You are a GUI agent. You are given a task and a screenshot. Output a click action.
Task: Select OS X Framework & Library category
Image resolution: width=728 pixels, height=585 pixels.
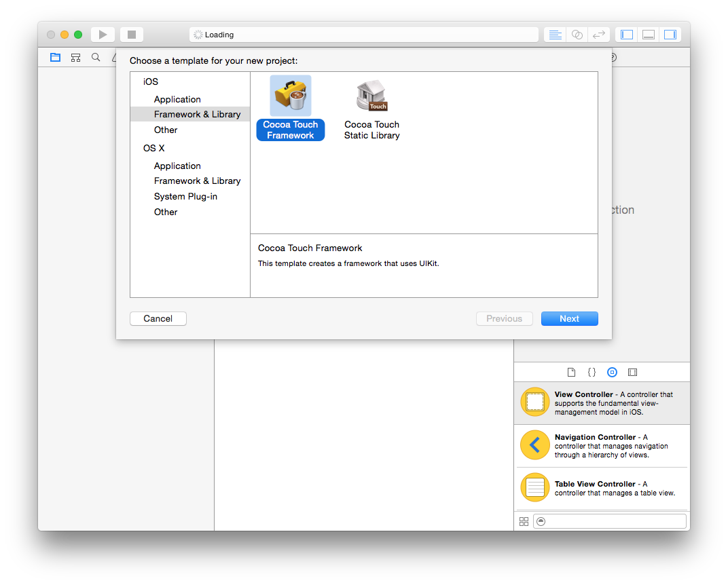click(x=198, y=181)
